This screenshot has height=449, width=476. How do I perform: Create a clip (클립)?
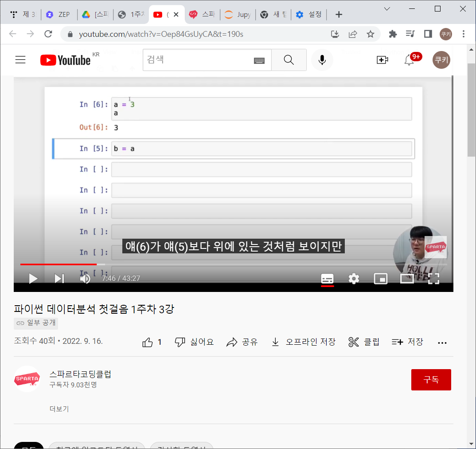pos(364,343)
